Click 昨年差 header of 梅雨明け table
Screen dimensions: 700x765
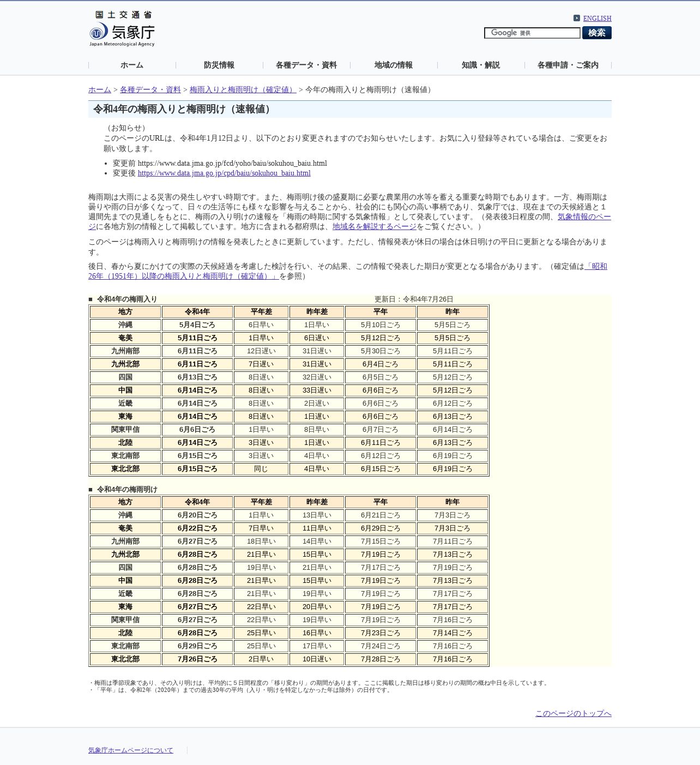tap(317, 502)
